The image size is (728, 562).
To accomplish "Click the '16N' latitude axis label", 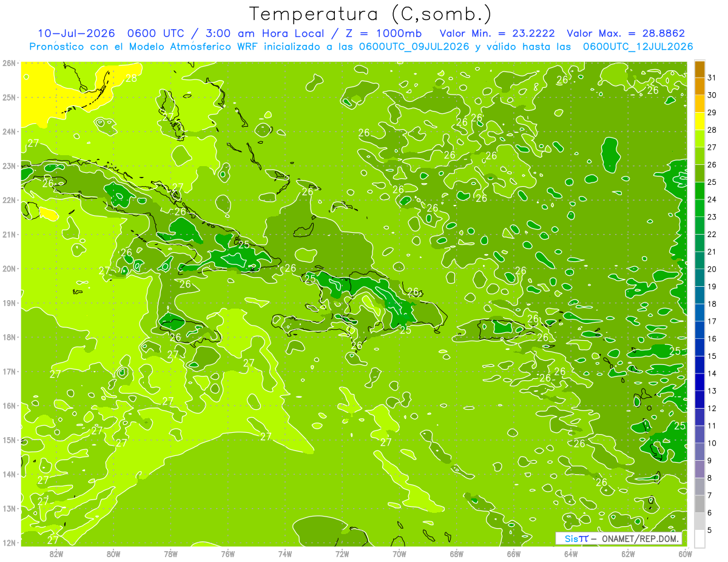I will tap(10, 406).
